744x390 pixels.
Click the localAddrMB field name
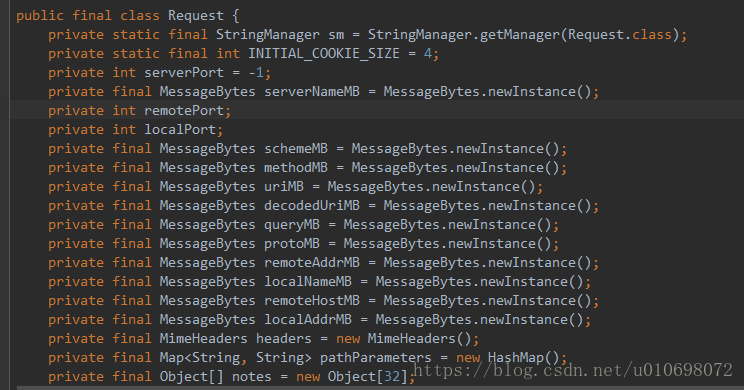coord(308,319)
